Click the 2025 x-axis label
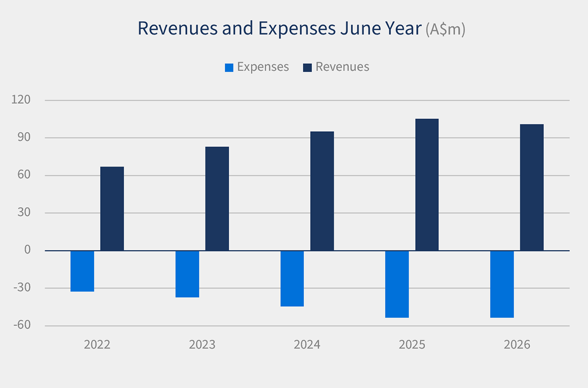 [412, 344]
